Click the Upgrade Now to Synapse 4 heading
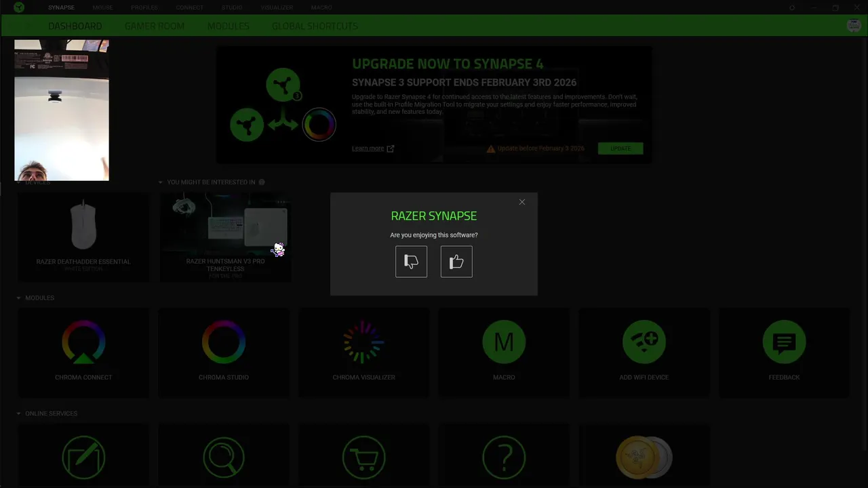 coord(448,64)
